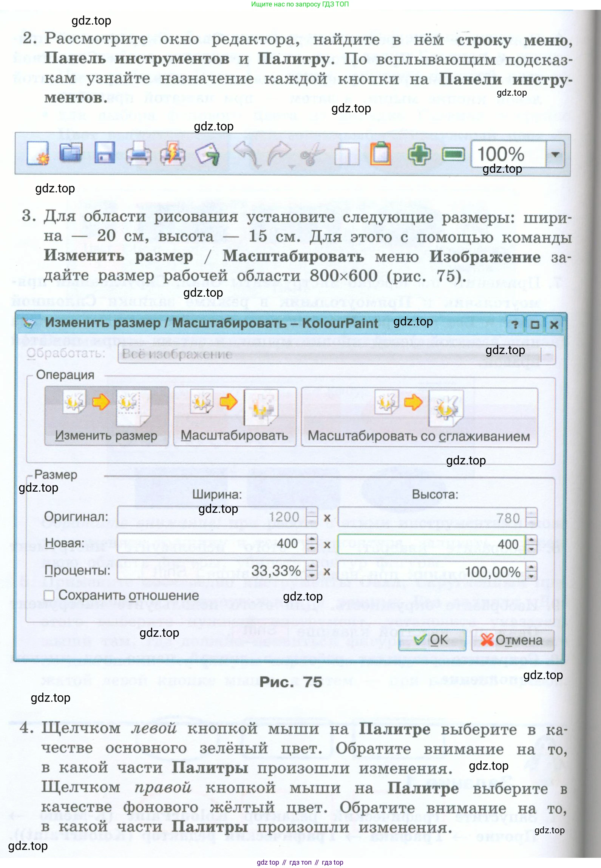The image size is (601, 868).
Task: Click the Send/Export image icon with green arrow
Action: (207, 154)
